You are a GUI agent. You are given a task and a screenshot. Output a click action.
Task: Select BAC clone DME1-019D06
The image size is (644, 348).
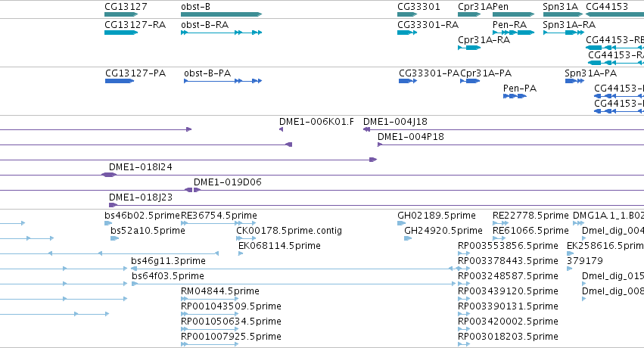tap(228, 182)
